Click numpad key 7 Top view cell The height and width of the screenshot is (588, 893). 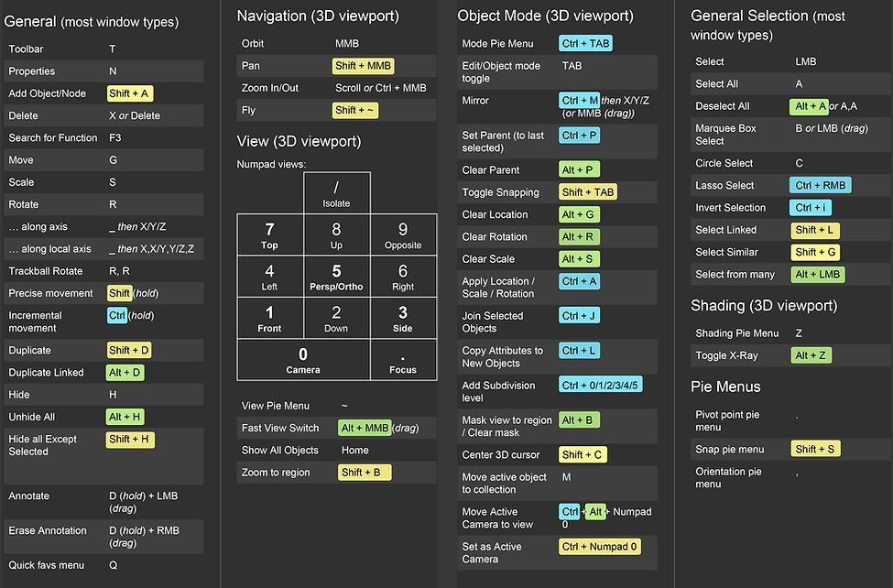pos(269,234)
